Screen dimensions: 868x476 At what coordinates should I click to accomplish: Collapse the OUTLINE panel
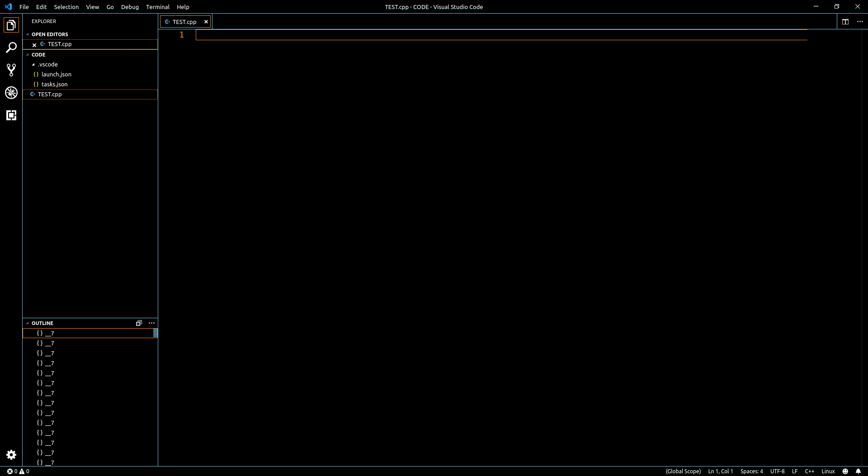(28, 323)
